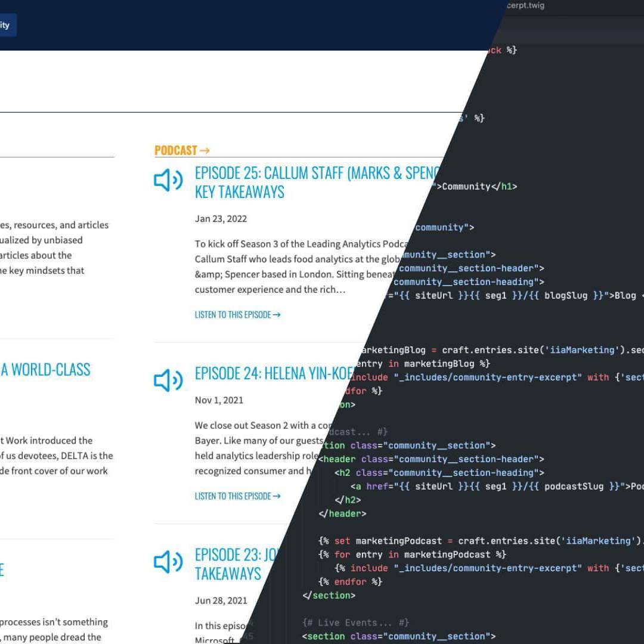644x644 pixels.
Task: Click the 'for entry in marketingPodcast' line
Action: click(413, 555)
